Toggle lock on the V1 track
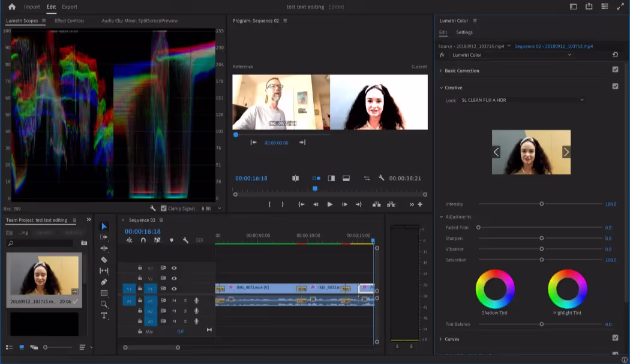The width and height of the screenshot is (630, 364). click(140, 288)
